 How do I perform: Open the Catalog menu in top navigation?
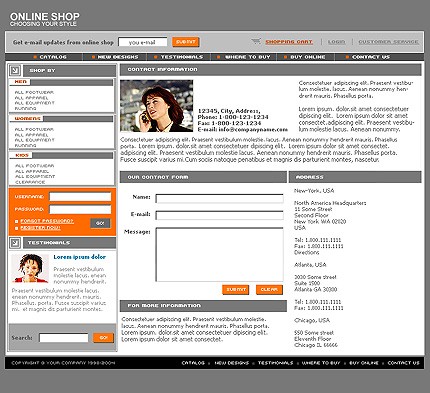coord(53,57)
